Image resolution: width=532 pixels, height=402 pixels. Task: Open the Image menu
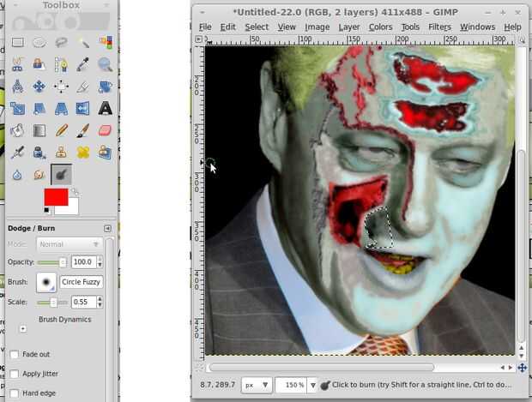pos(317,27)
